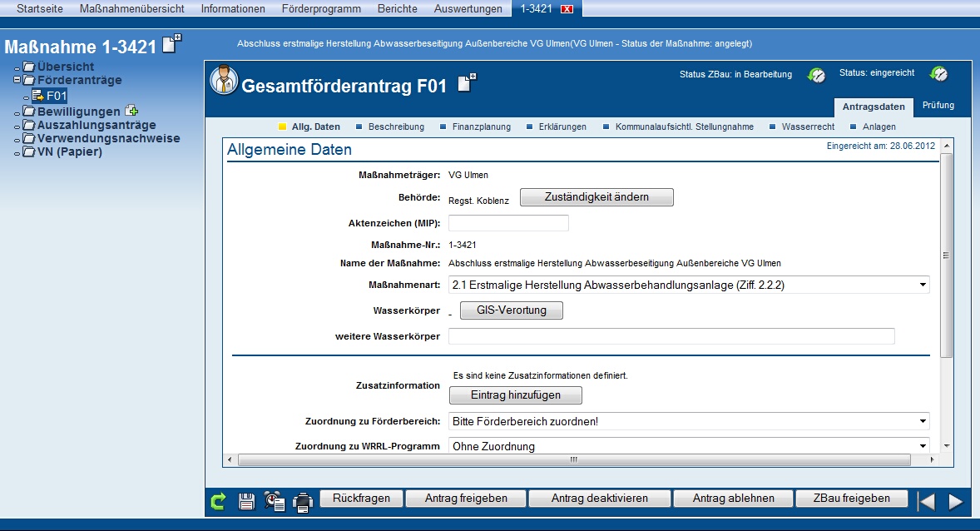Click the green refresh arrow icon
Viewport: 980px width, 531px height.
(x=218, y=501)
